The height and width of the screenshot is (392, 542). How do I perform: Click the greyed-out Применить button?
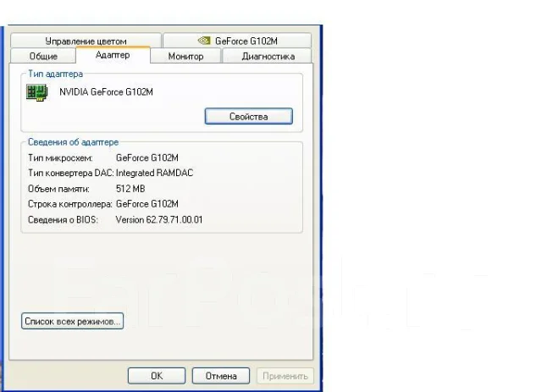tap(285, 376)
